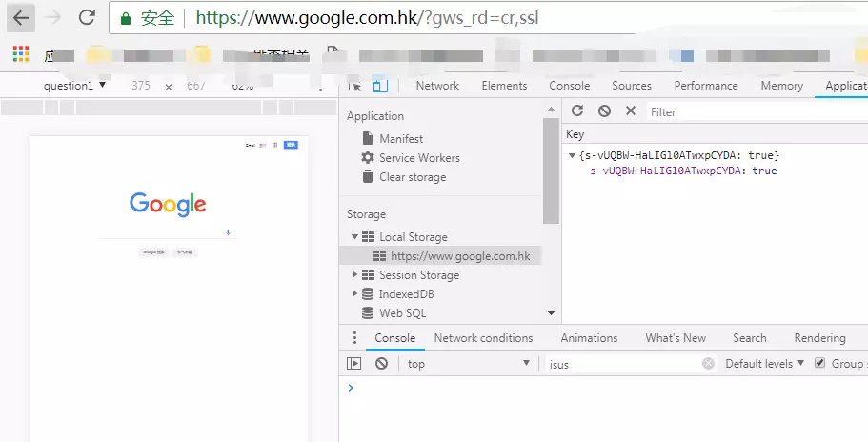
Task: Click the Gmail link in the emulated page
Action: (x=251, y=146)
